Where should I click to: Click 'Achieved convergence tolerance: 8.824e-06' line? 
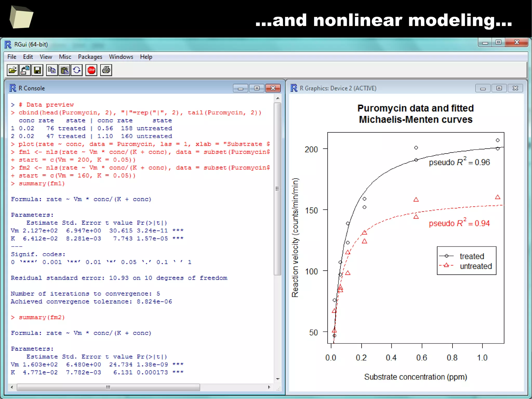point(91,302)
